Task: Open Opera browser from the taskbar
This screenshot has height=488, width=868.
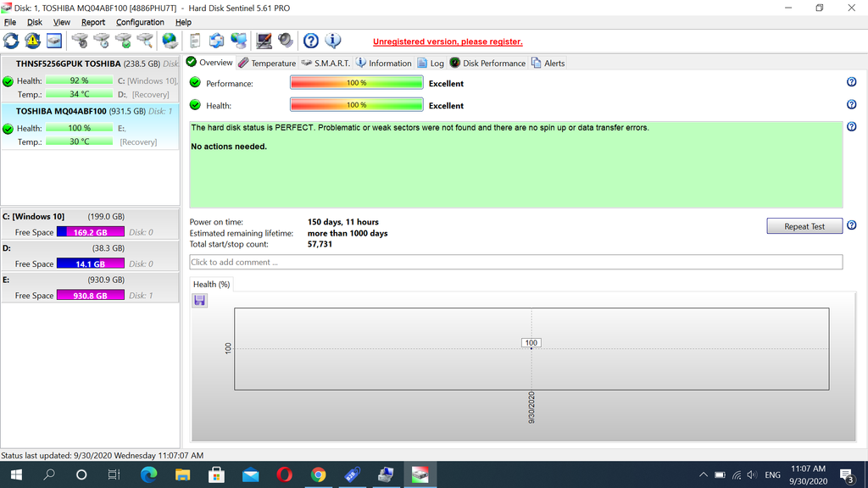Action: [285, 474]
